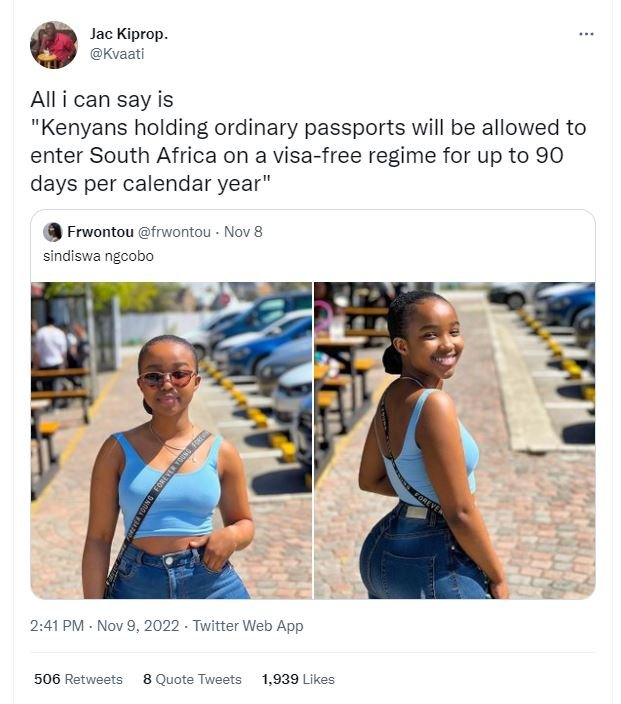This screenshot has height=704, width=621.
Task: Click the Frwontou display name
Action: pyautogui.click(x=98, y=232)
